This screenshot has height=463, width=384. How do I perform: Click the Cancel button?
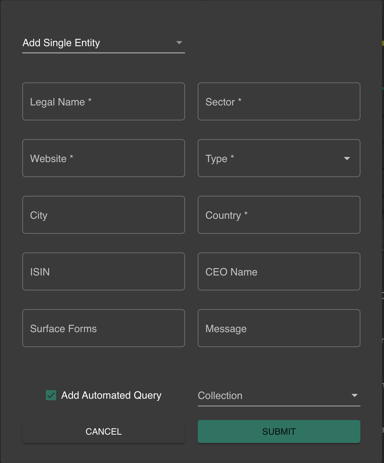point(103,432)
